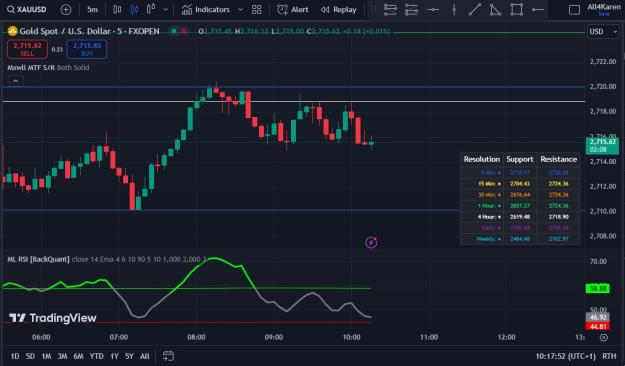
Task: Click the 15 Min support value 2704.43
Action: click(520, 184)
